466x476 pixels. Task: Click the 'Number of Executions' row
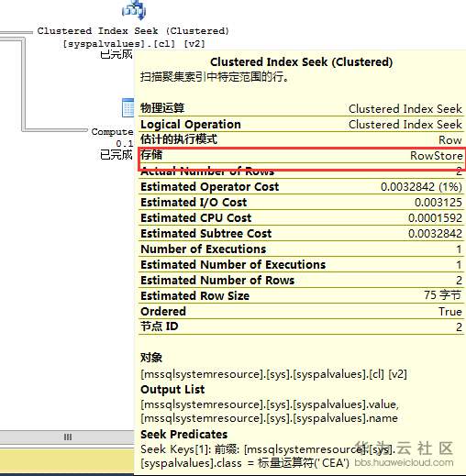pos(301,249)
